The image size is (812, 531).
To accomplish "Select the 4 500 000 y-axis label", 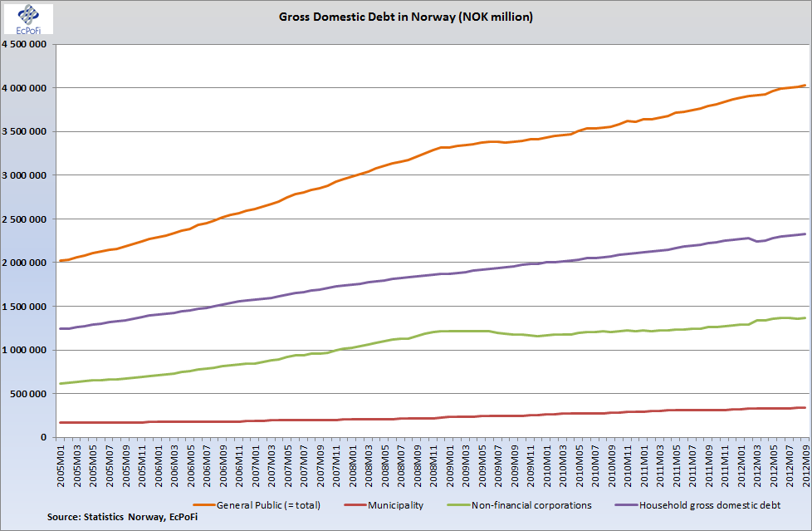I will tap(28, 44).
